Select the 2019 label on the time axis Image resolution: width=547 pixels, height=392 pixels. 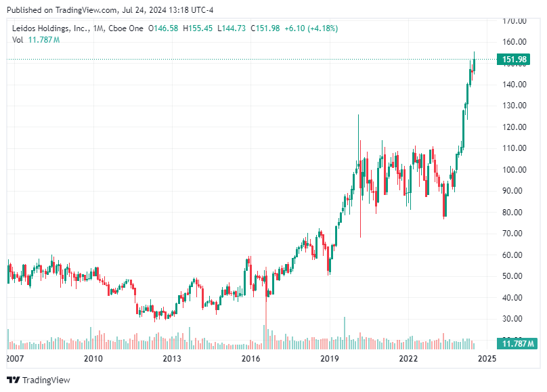[x=329, y=360]
